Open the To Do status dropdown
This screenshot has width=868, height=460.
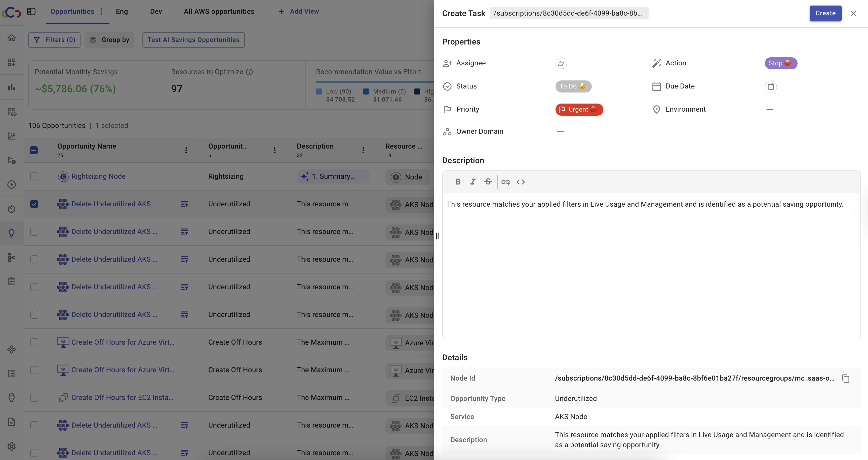click(x=573, y=86)
